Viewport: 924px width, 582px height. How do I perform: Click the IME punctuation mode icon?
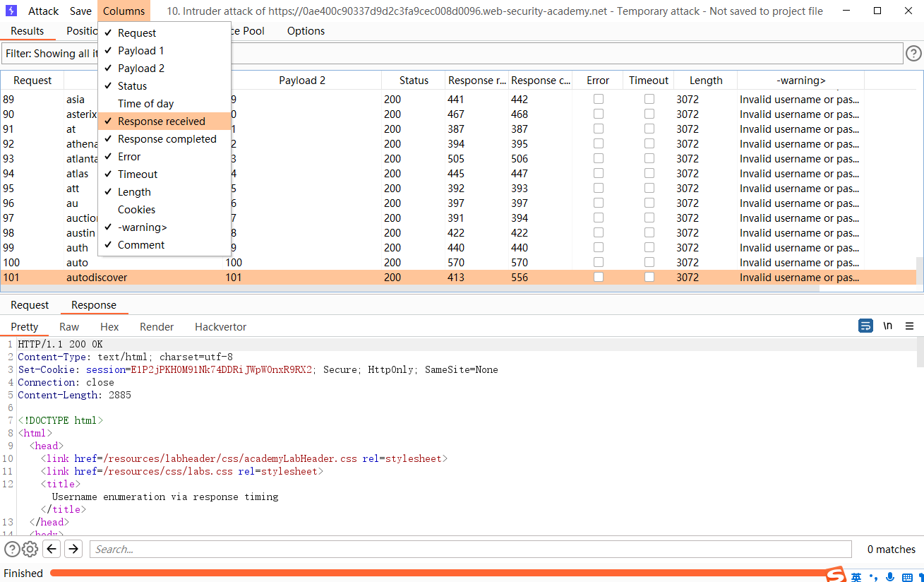[874, 577]
